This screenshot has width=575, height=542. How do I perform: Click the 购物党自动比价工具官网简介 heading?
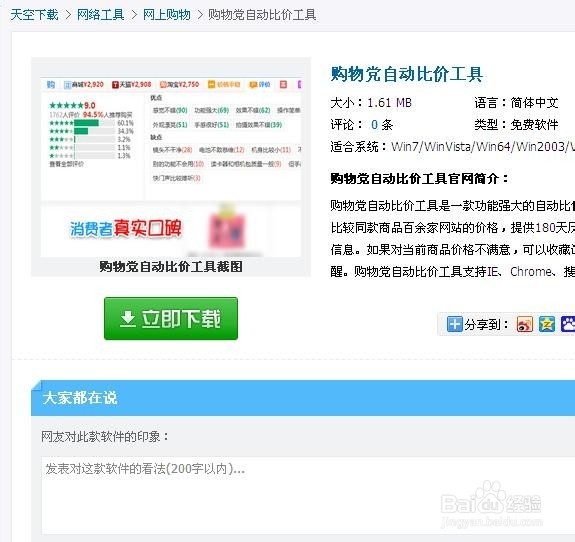pyautogui.click(x=420, y=179)
